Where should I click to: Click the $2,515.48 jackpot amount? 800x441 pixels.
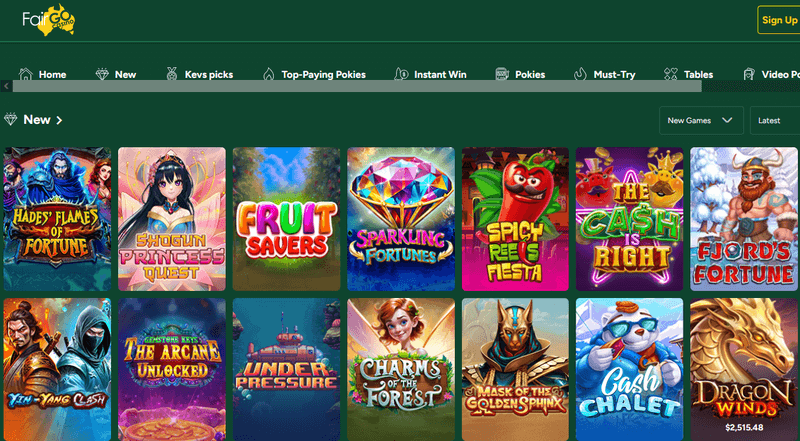pyautogui.click(x=744, y=427)
